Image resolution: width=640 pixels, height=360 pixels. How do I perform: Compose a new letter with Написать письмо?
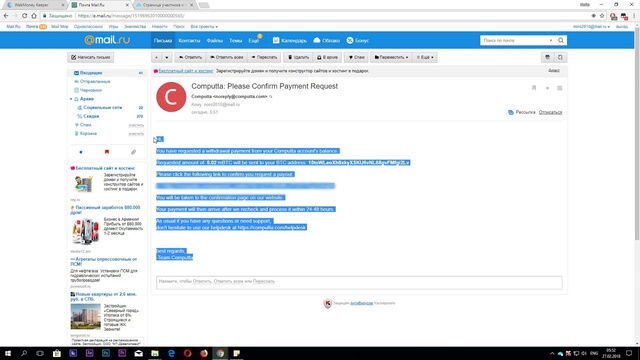(91, 57)
